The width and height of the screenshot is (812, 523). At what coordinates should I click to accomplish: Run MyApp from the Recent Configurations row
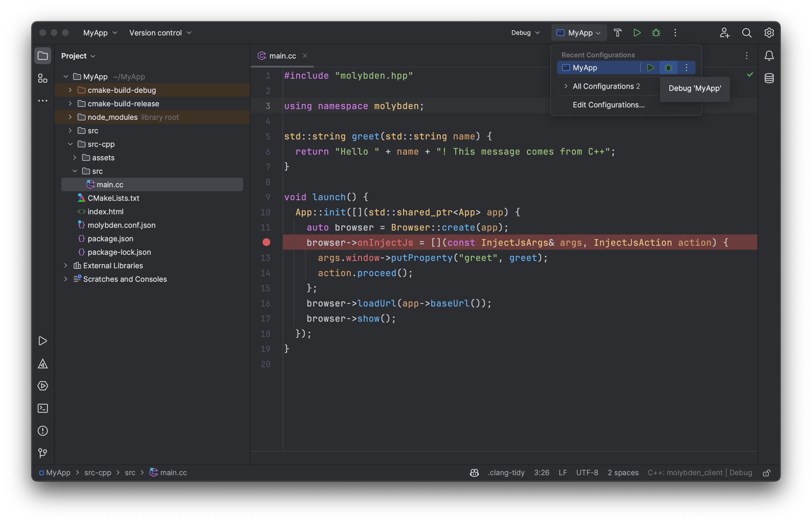pos(650,67)
